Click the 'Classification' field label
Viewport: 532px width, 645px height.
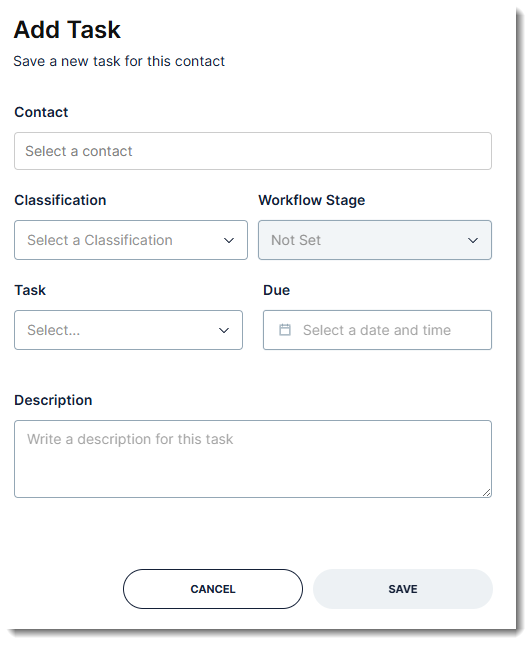[60, 200]
